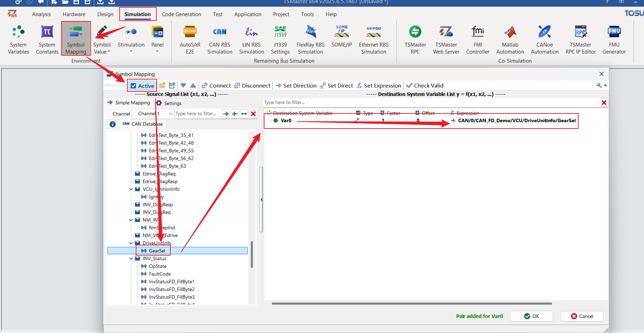This screenshot has width=644, height=333.
Task: Move mapping down with blue down triangle
Action: coord(183,85)
